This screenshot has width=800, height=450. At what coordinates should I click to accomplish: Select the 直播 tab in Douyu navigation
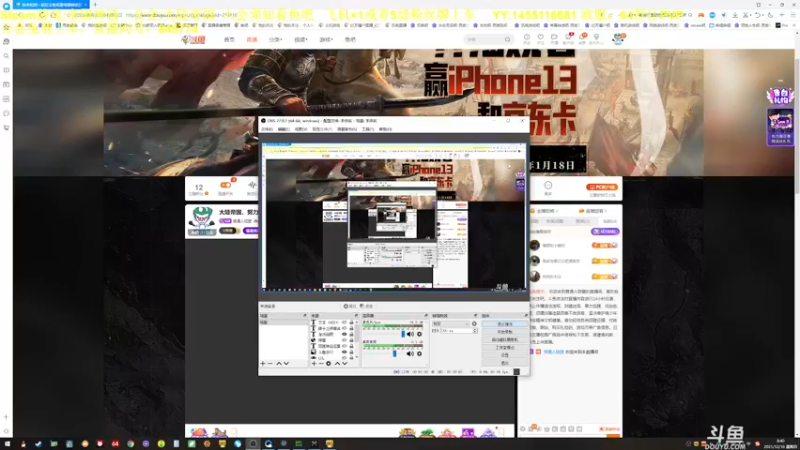(x=252, y=39)
